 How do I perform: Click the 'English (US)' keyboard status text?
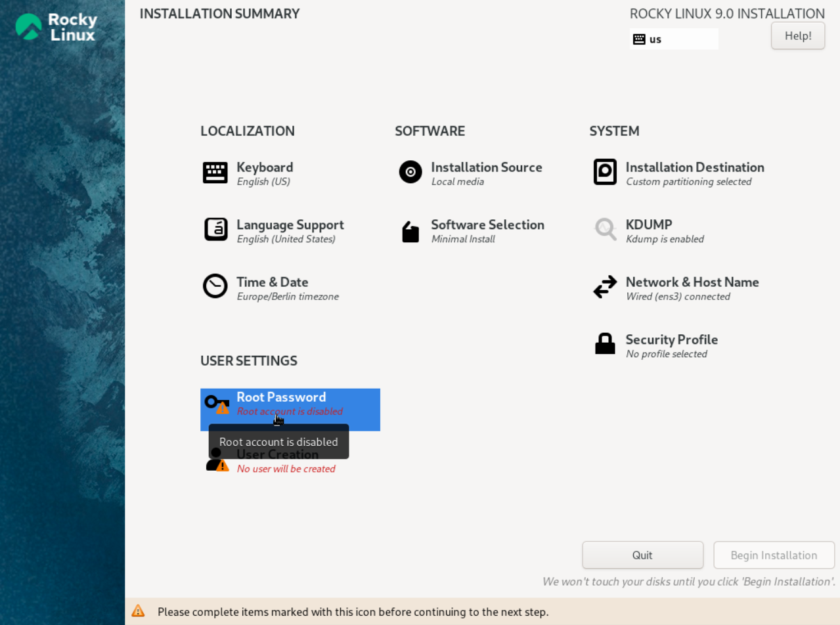(x=263, y=182)
